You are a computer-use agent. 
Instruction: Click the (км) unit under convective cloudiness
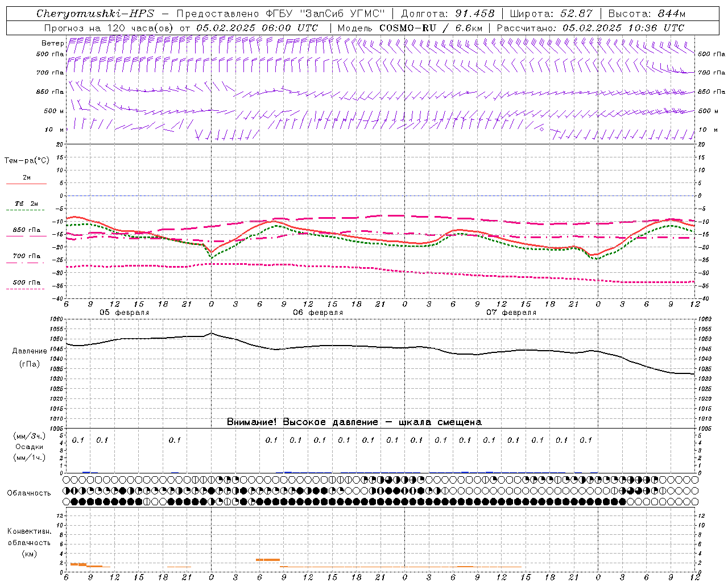(29, 554)
